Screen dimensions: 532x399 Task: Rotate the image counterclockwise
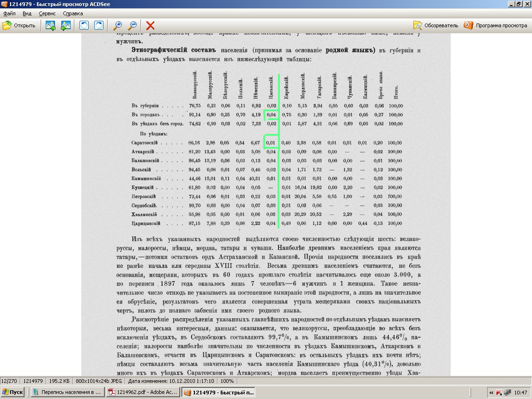coord(84,25)
